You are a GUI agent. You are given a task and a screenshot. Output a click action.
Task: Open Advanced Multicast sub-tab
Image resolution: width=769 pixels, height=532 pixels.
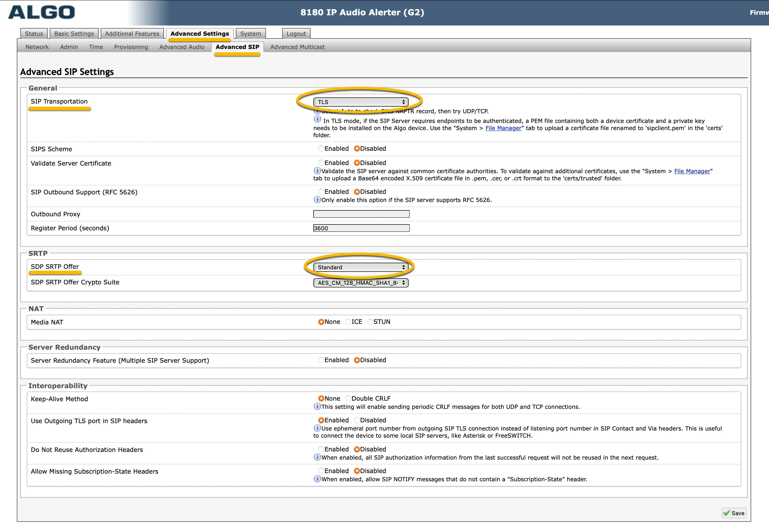(x=298, y=47)
